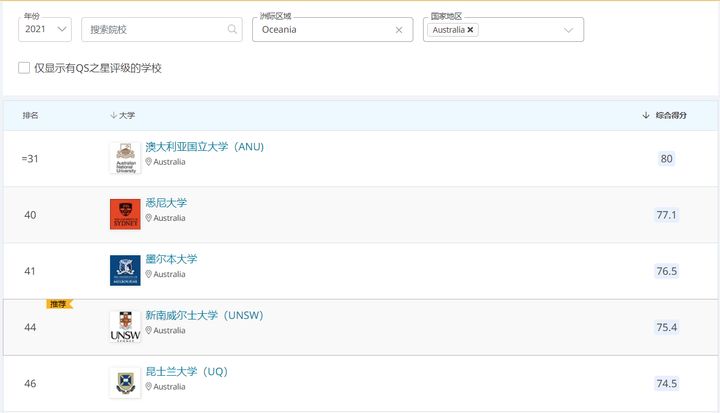
Task: Click the University of Queensland crest logo
Action: 125,383
